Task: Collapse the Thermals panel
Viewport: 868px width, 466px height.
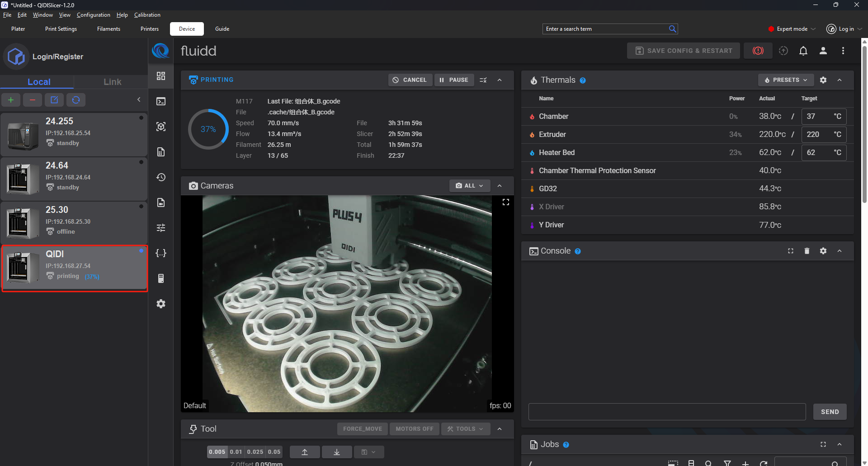Action: coord(840,80)
